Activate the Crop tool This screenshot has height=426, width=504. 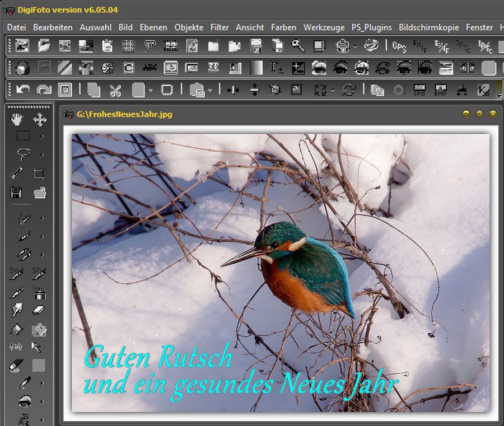pos(39,173)
